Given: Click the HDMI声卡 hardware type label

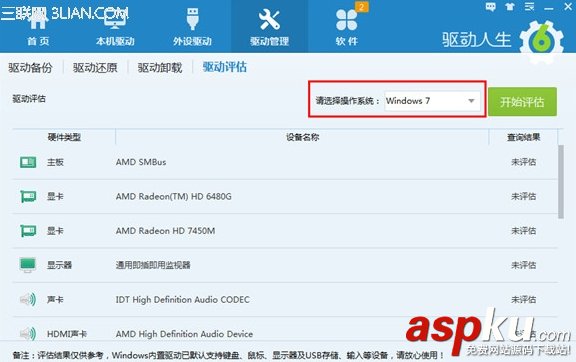Looking at the screenshot, I should tap(67, 334).
